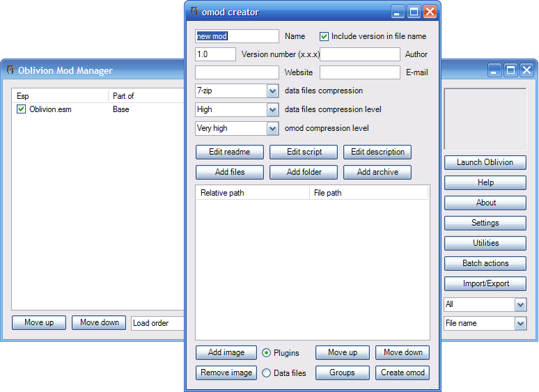Click Move down in Oblivion Mod Manager
This screenshot has width=539, height=392.
pyautogui.click(x=99, y=322)
